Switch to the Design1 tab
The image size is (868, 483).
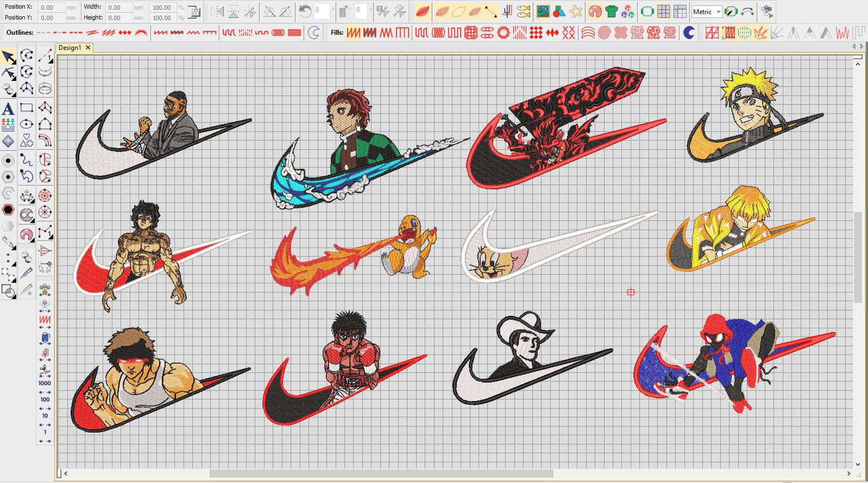pos(70,48)
